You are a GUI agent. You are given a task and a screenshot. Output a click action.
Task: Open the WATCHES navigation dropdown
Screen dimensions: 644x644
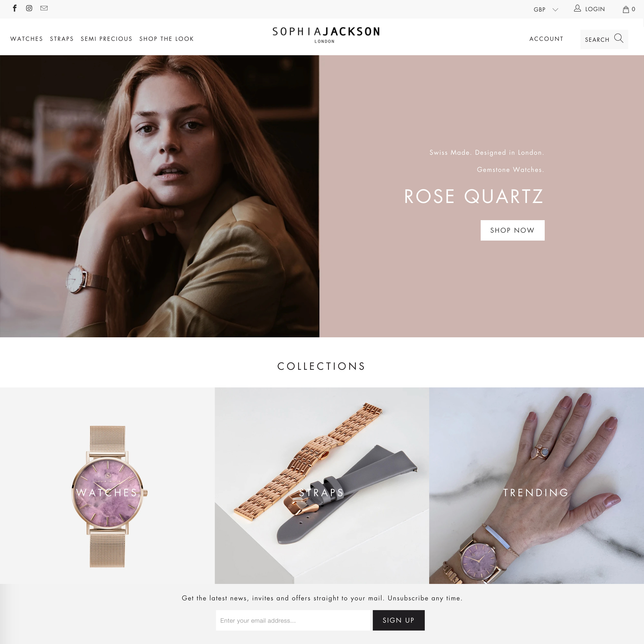pyautogui.click(x=26, y=38)
